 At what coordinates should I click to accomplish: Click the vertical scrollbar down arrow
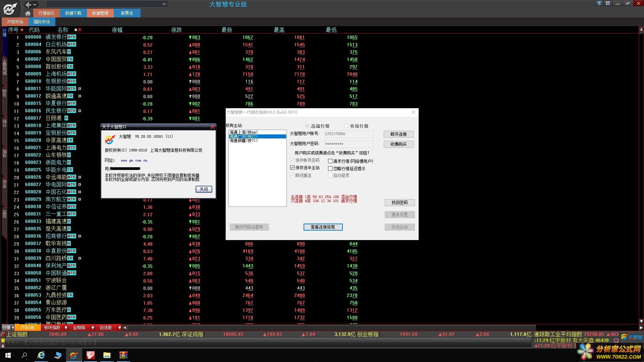click(x=641, y=321)
